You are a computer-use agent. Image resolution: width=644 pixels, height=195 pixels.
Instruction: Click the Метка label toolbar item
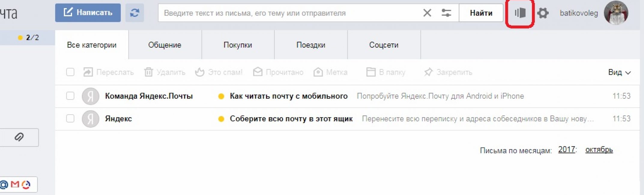point(330,72)
